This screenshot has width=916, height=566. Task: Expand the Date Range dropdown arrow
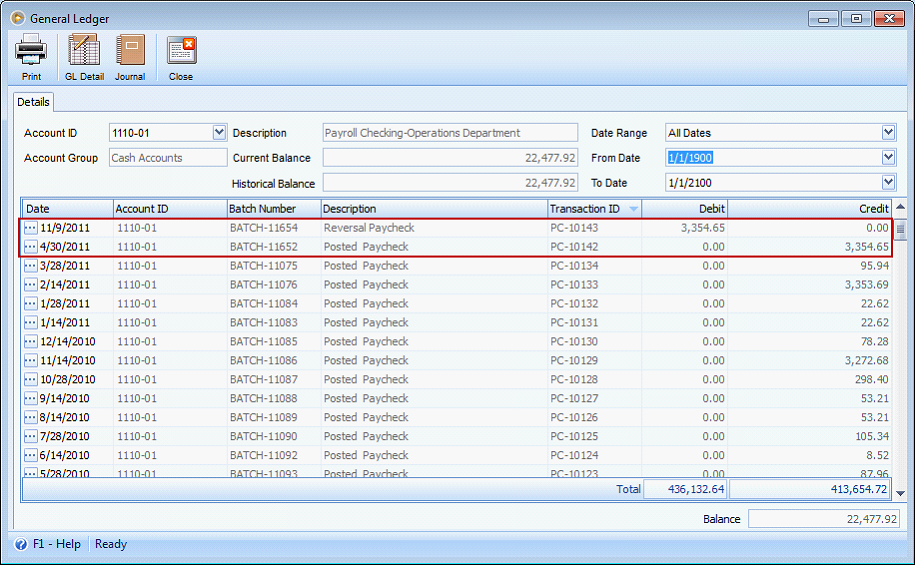coord(889,133)
